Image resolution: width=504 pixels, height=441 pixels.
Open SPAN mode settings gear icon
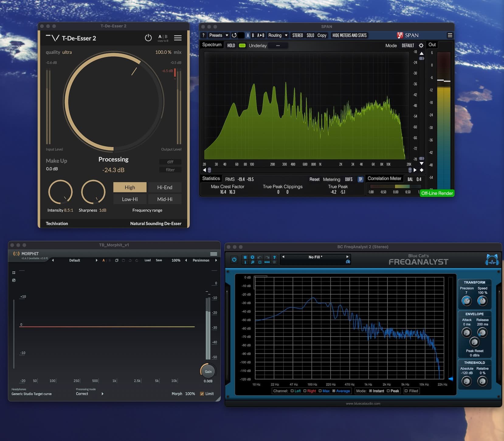pyautogui.click(x=421, y=45)
